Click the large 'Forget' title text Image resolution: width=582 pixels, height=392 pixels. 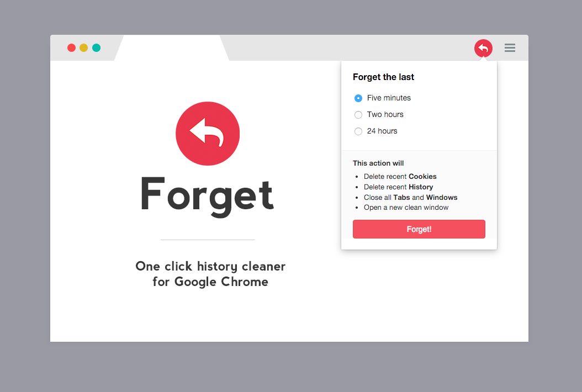point(207,197)
